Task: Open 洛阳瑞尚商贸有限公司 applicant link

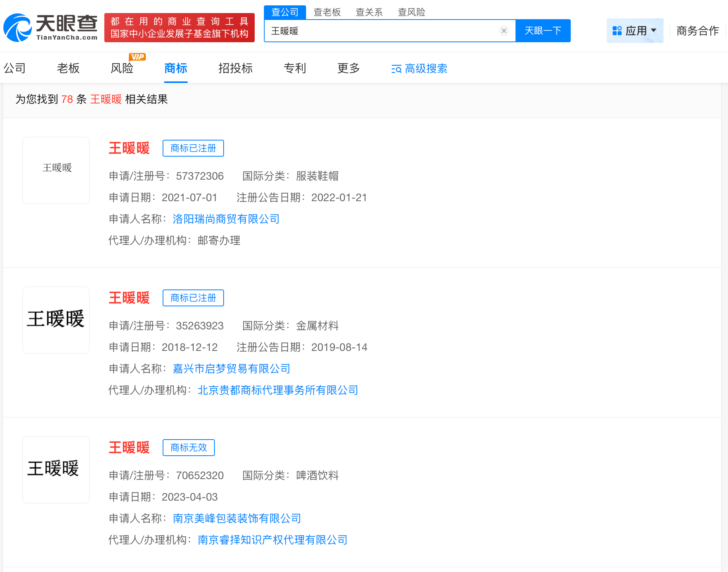Action: click(226, 219)
